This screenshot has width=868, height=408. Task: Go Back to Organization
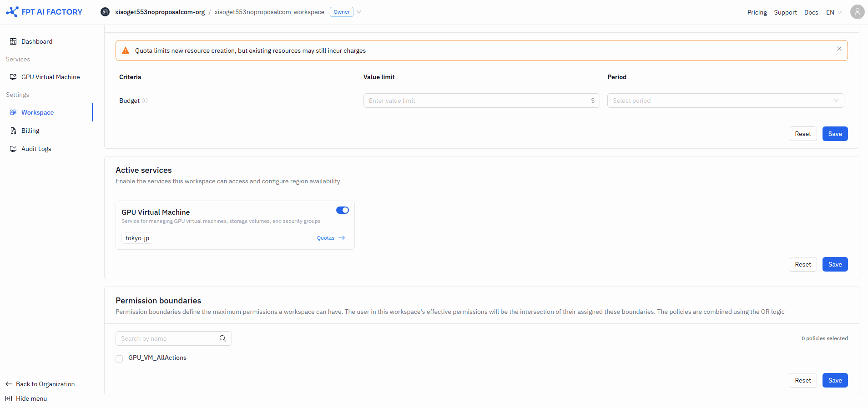40,384
